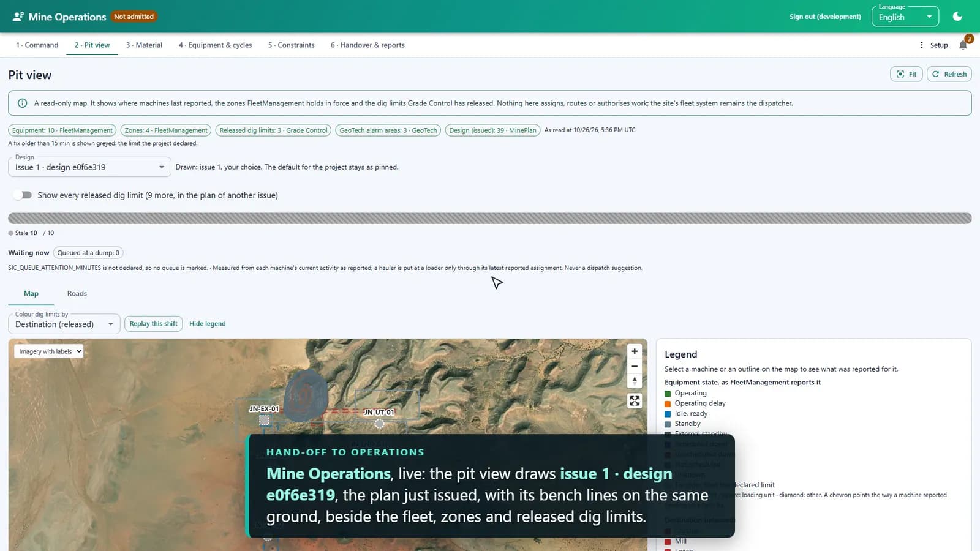Click the info icon in the read-only banner
Screen dimensions: 980x551
pyautogui.click(x=23, y=103)
